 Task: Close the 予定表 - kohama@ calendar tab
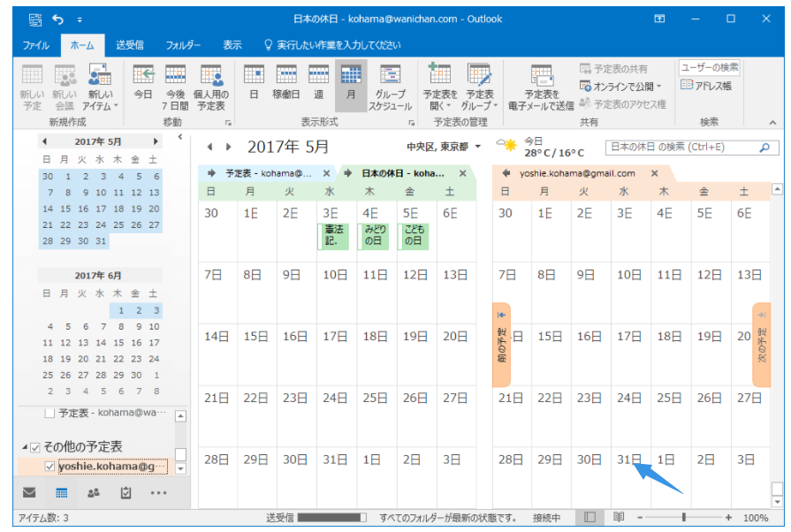(326, 173)
